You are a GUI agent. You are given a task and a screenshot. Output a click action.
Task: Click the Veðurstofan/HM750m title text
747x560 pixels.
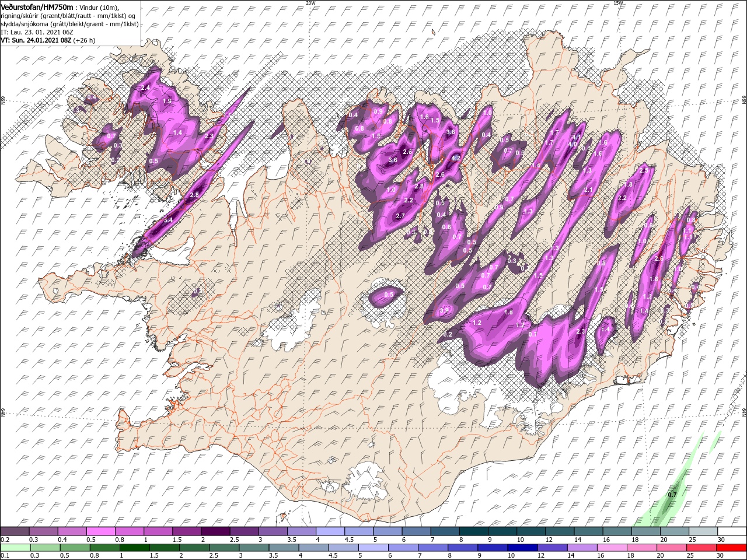pos(37,6)
